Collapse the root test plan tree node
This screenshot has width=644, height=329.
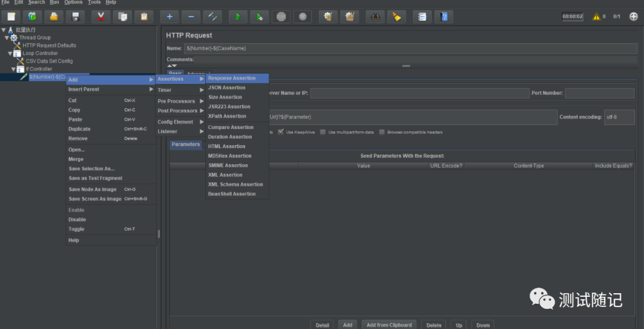click(x=4, y=30)
